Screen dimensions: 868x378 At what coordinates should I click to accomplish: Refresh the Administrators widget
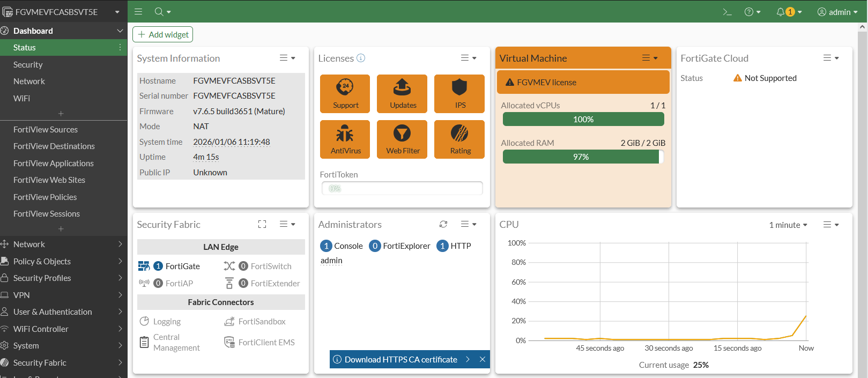click(x=443, y=224)
